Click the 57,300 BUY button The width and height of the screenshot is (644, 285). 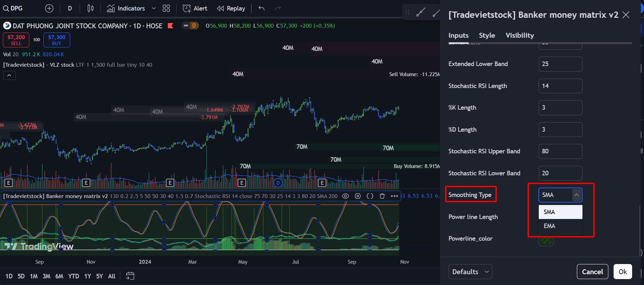coord(57,40)
